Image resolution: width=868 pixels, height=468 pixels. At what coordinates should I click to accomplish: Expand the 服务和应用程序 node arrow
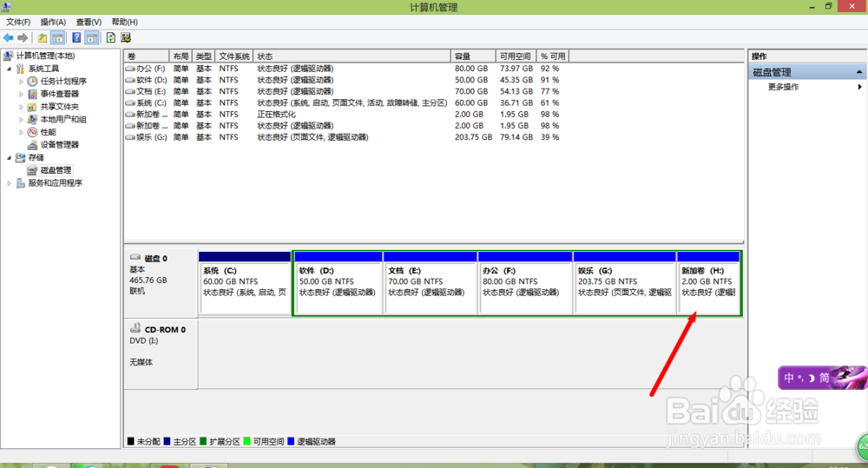pos(9,183)
